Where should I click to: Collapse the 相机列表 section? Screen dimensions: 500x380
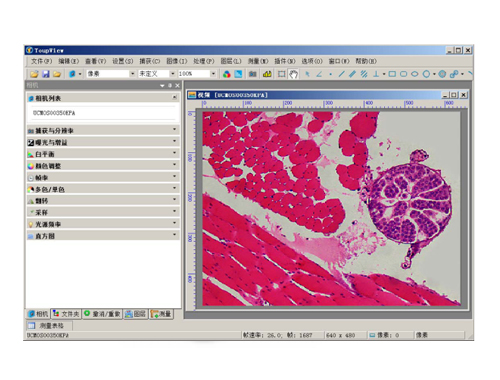(174, 97)
